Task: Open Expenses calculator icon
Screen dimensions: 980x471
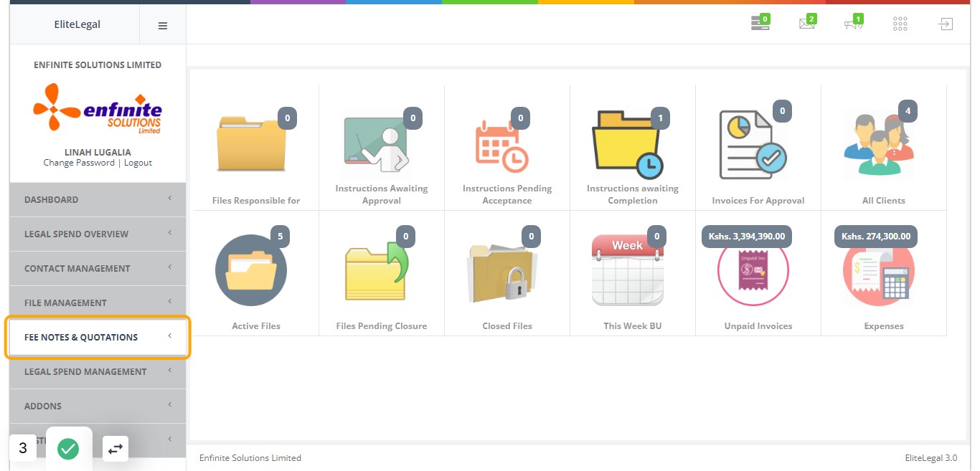Action: tap(879, 272)
